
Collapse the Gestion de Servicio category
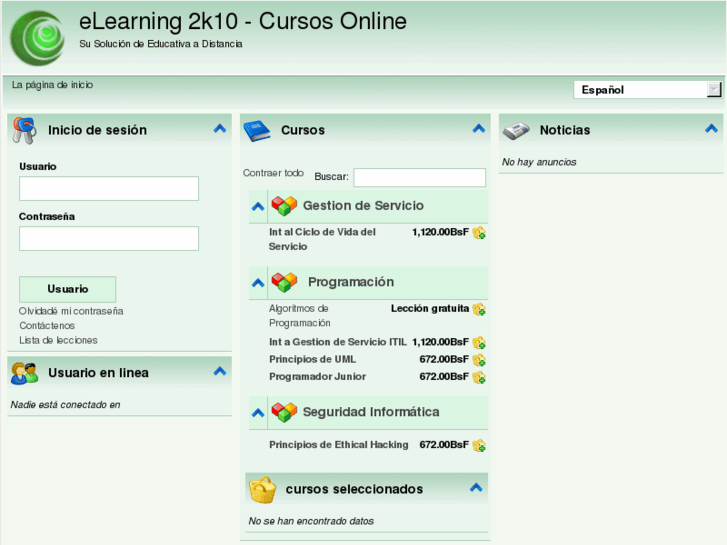point(258,207)
